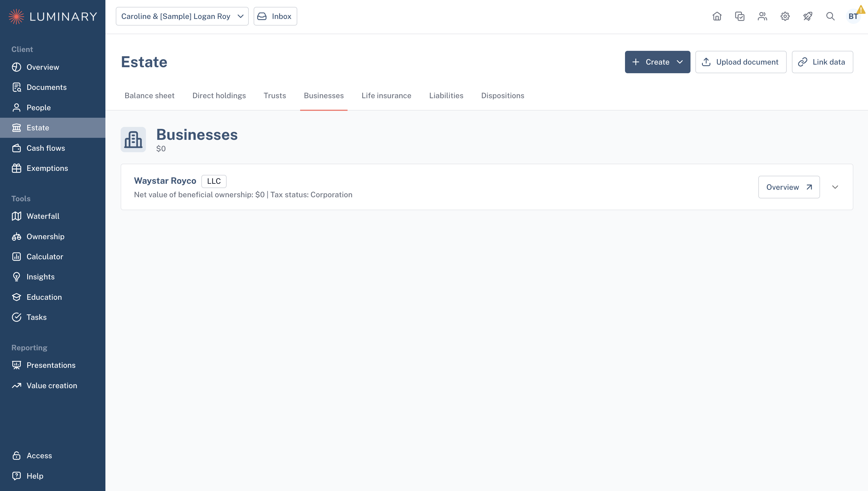Open the Create dropdown button
This screenshot has height=491, width=868.
(657, 62)
